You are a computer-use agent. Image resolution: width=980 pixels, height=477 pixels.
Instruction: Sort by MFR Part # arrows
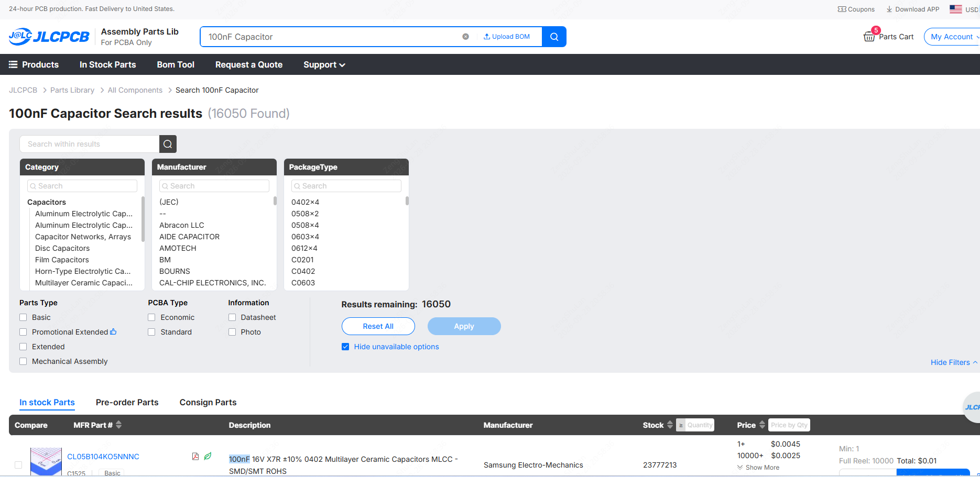click(119, 425)
